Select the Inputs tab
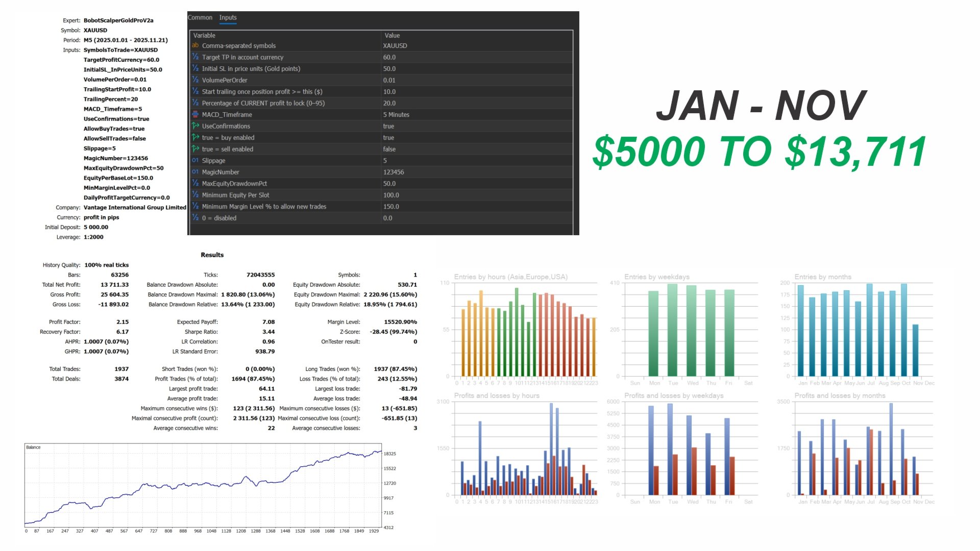The height and width of the screenshot is (551, 980). pyautogui.click(x=228, y=17)
